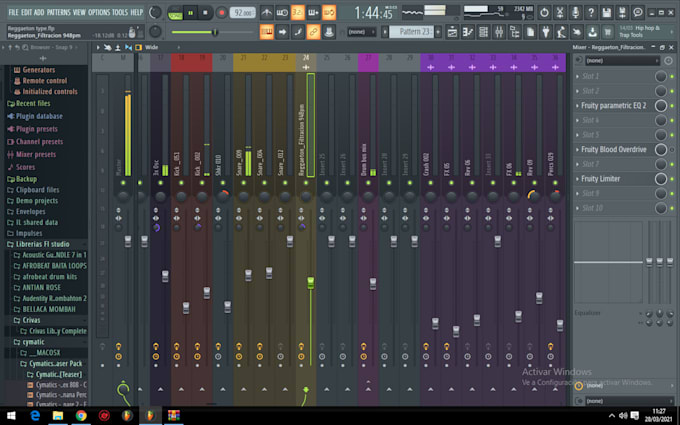
Task: Click the question mark help icon
Action: click(591, 13)
